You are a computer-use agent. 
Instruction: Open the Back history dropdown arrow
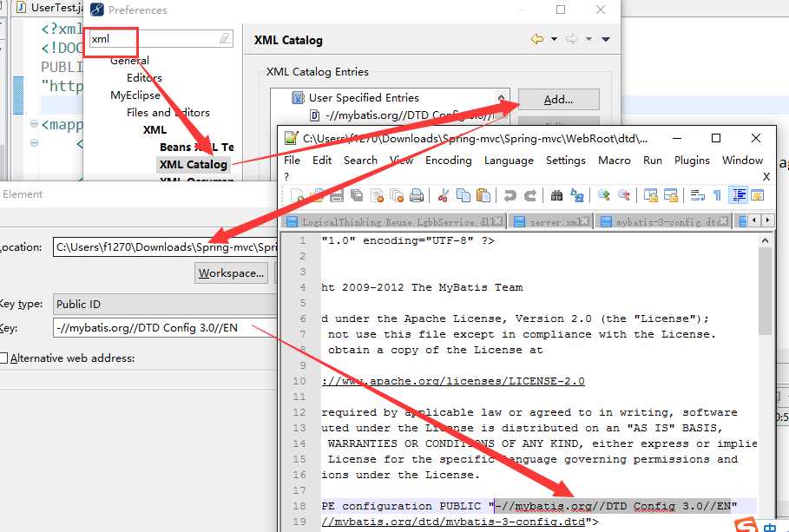click(554, 39)
